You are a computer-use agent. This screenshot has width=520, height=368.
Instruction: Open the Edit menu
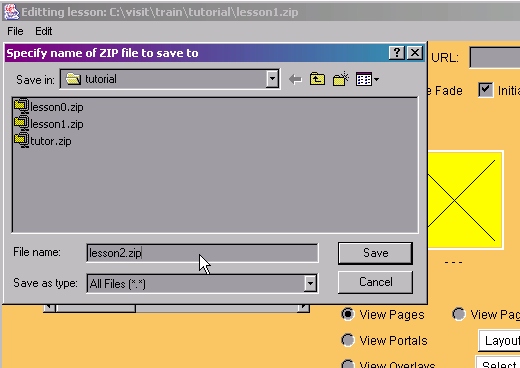coord(44,31)
